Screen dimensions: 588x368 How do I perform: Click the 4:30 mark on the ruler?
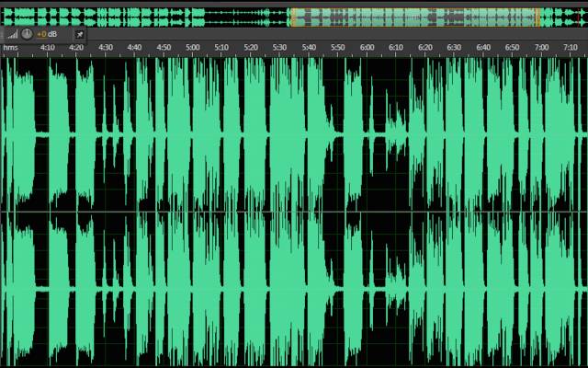106,47
